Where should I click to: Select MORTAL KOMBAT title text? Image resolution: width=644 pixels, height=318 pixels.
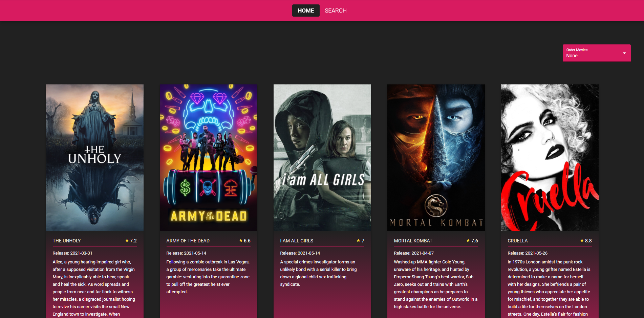pos(413,241)
